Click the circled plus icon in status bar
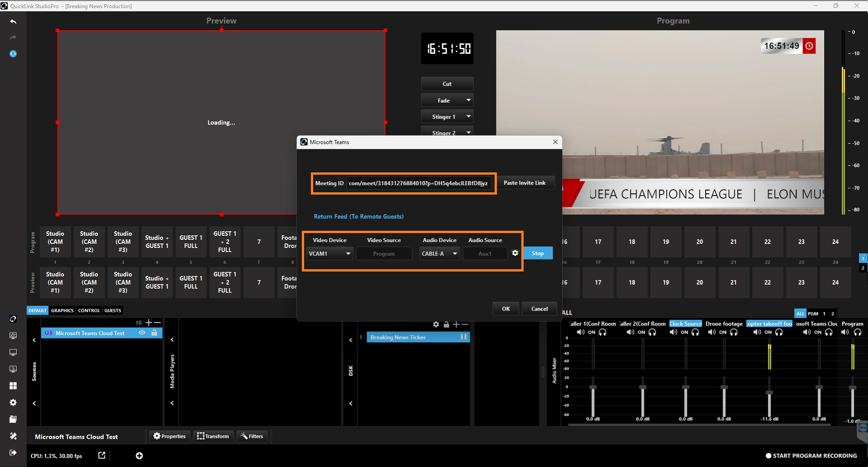 click(x=139, y=456)
